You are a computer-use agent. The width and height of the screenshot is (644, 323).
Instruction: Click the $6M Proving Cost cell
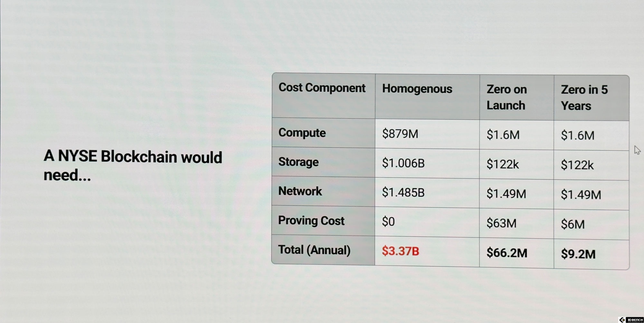[573, 224]
